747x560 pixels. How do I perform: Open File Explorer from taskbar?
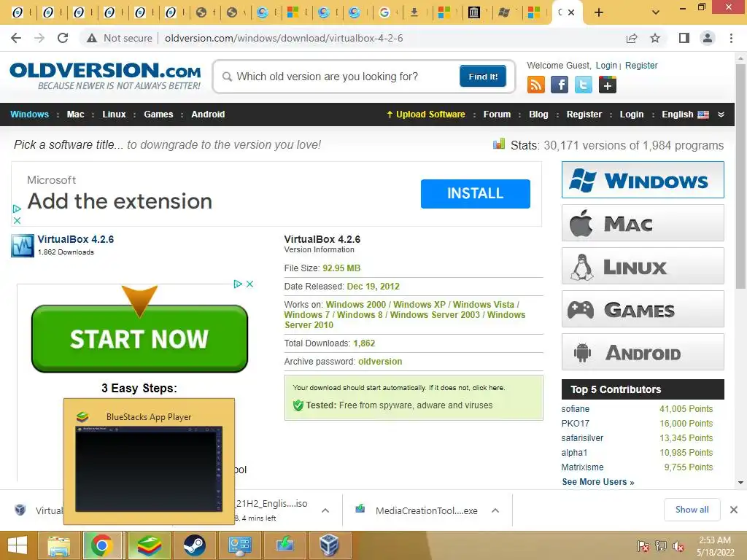click(58, 545)
